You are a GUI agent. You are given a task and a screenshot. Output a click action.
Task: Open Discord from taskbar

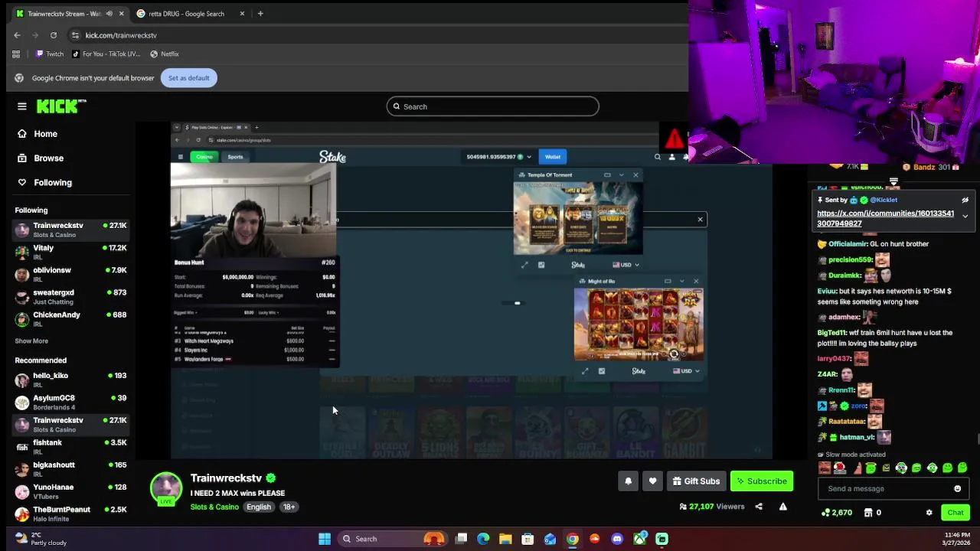tap(617, 539)
